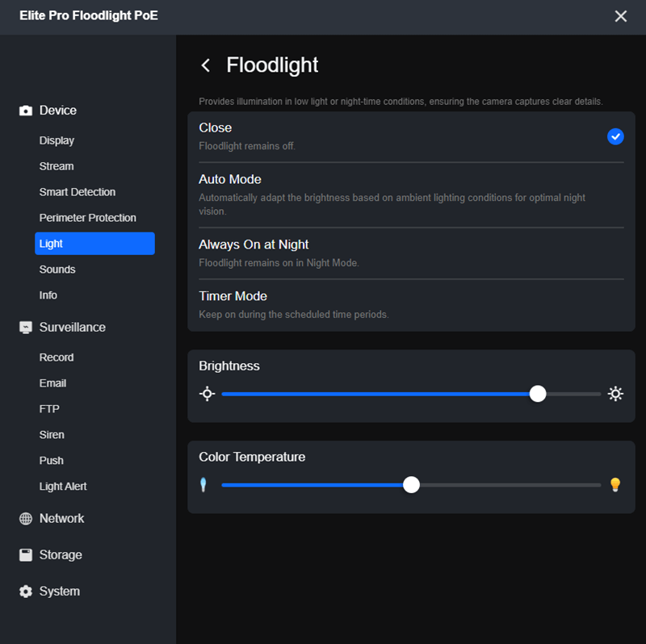Collapse the Floodlight page via back arrow

[x=206, y=65]
